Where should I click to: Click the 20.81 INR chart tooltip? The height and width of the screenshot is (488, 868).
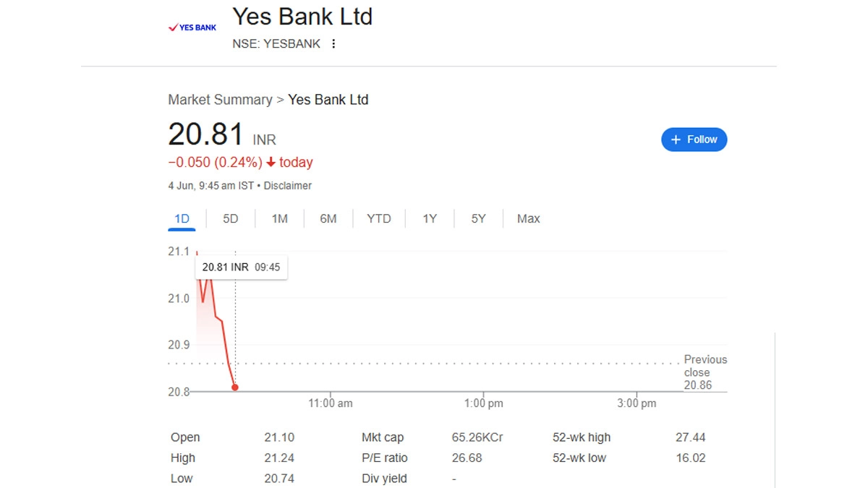coord(241,267)
